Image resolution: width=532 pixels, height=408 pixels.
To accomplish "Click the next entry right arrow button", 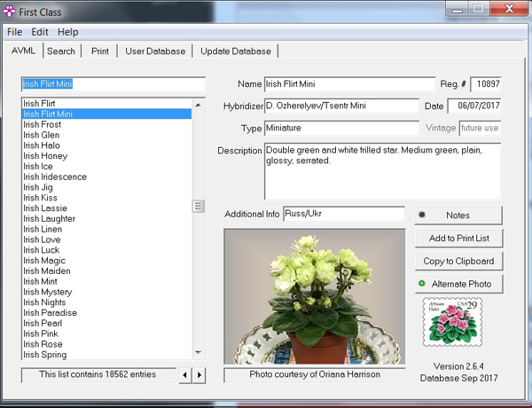I will [199, 375].
